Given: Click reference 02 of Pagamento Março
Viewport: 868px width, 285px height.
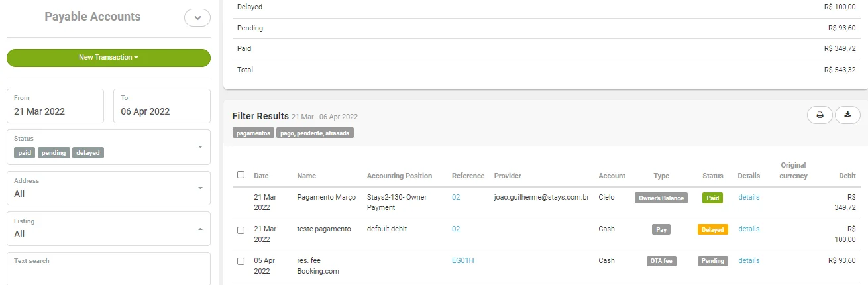Looking at the screenshot, I should [456, 197].
